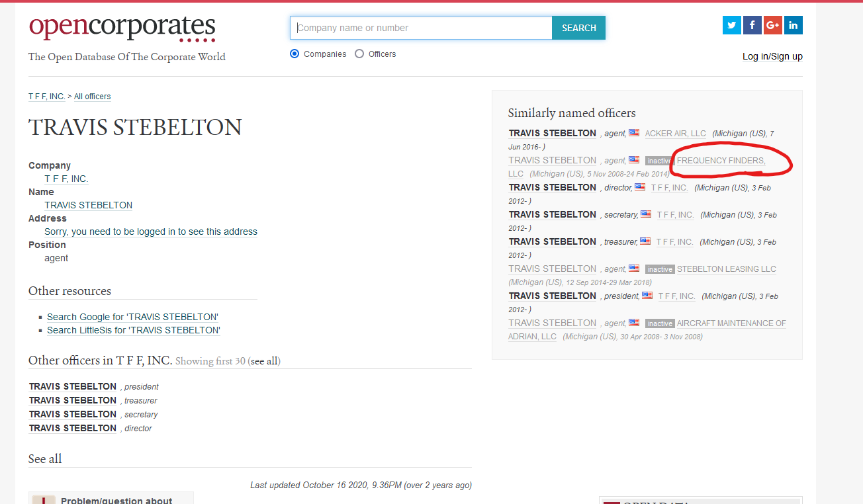863x504 pixels.
Task: Click the flag in the president T F F row
Action: coord(647,296)
